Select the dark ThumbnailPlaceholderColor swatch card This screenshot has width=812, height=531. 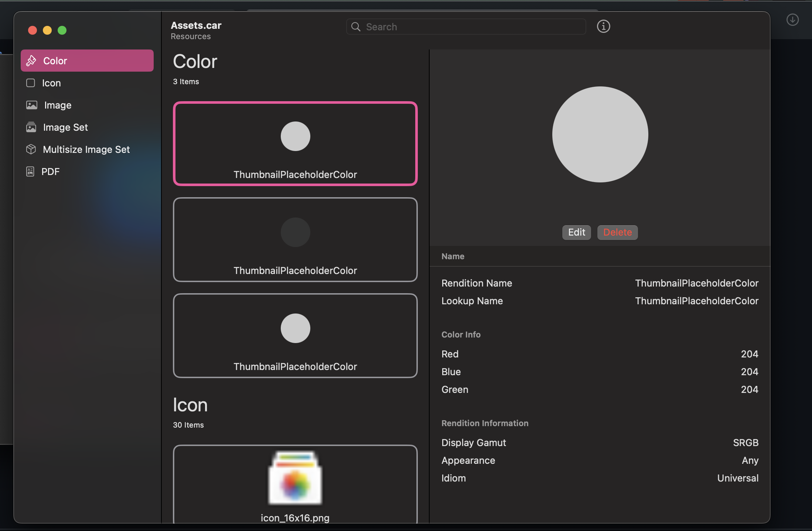coord(295,240)
